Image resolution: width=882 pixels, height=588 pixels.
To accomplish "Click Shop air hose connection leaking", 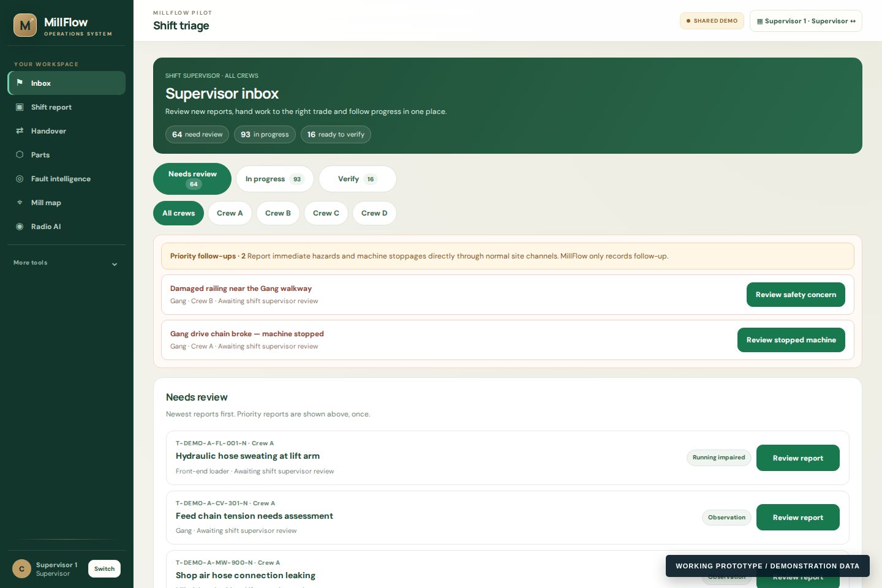I will [x=246, y=576].
